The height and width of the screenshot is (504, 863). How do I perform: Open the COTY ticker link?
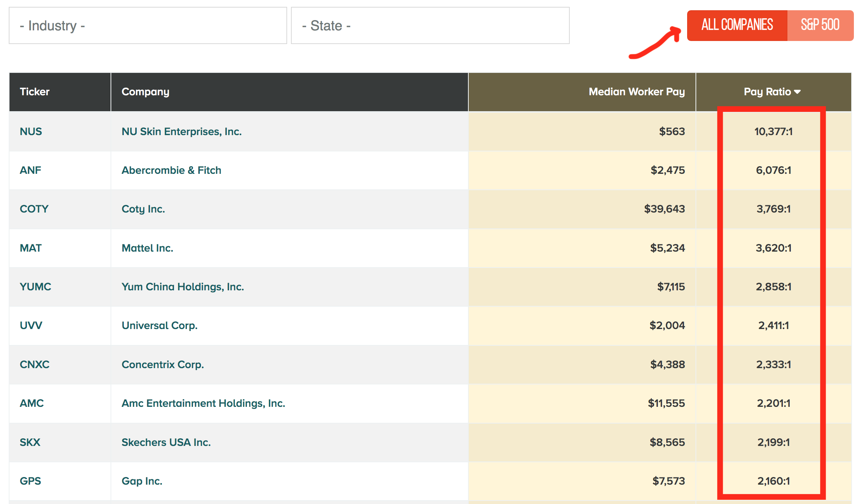pos(34,209)
